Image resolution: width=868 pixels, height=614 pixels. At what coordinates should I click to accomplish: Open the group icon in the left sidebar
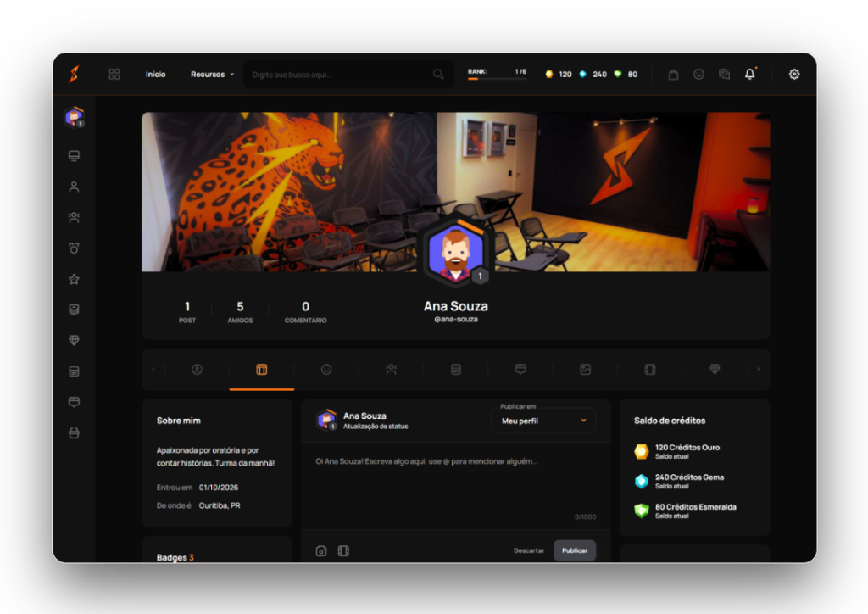(75, 218)
